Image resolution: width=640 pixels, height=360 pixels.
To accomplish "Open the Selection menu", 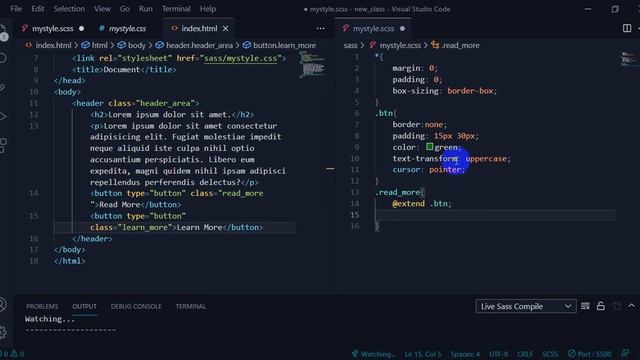I will pos(69,9).
